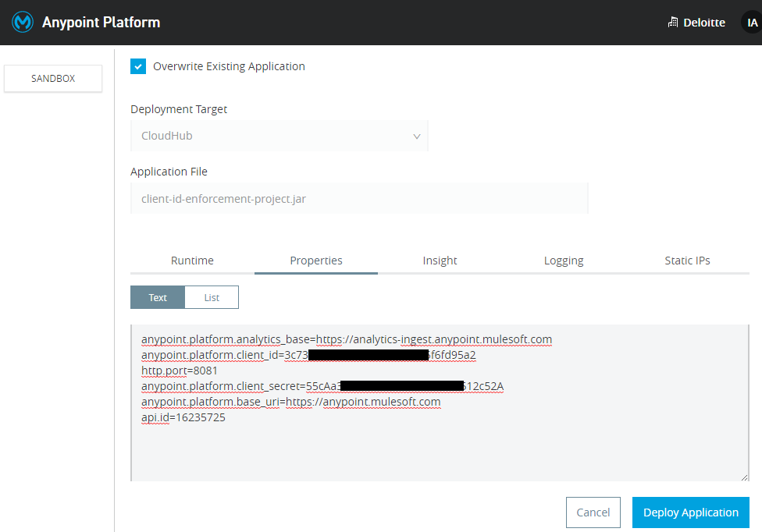Select the Properties tab
The image size is (762, 532).
tap(316, 261)
